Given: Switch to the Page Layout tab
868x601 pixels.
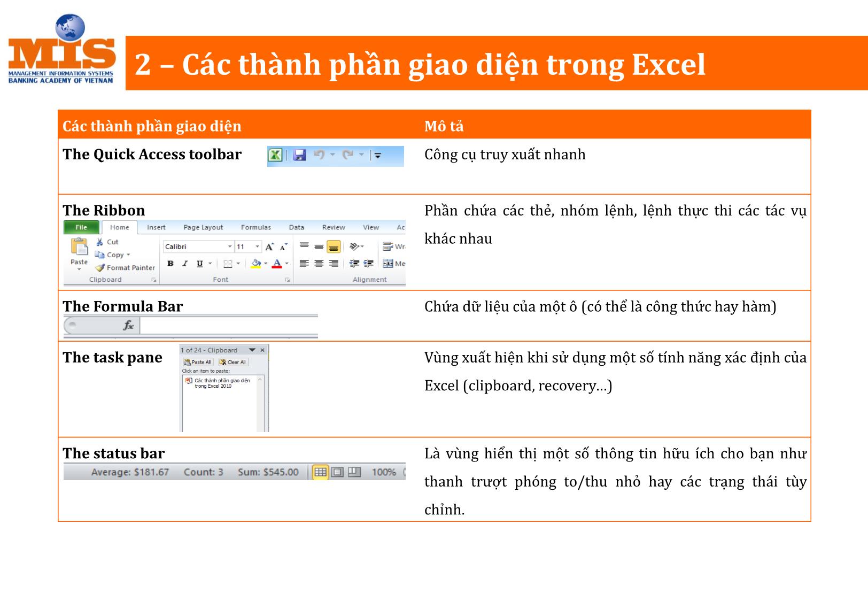Looking at the screenshot, I should [203, 227].
